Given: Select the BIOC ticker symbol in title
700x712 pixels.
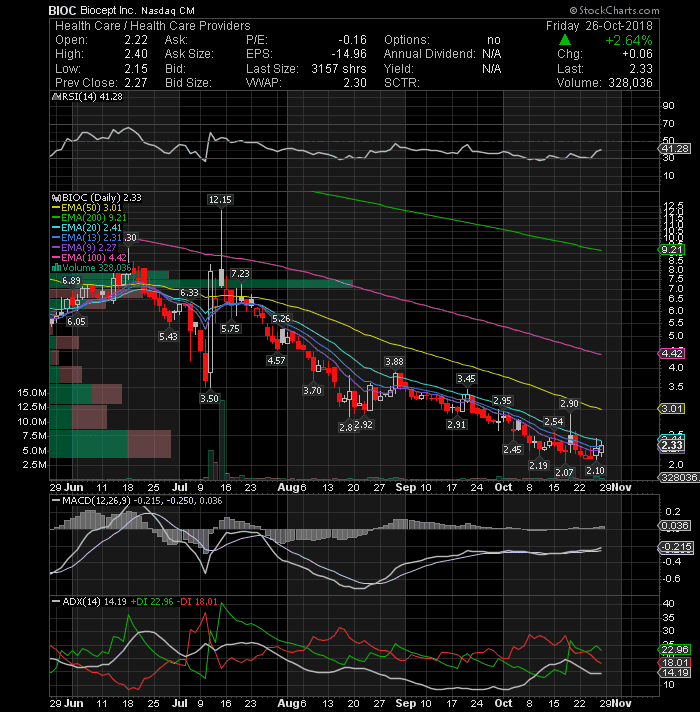Looking at the screenshot, I should pyautogui.click(x=62, y=10).
